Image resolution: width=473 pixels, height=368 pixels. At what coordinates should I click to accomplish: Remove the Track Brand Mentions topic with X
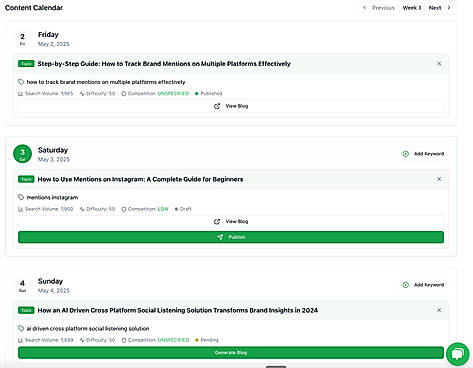point(439,63)
